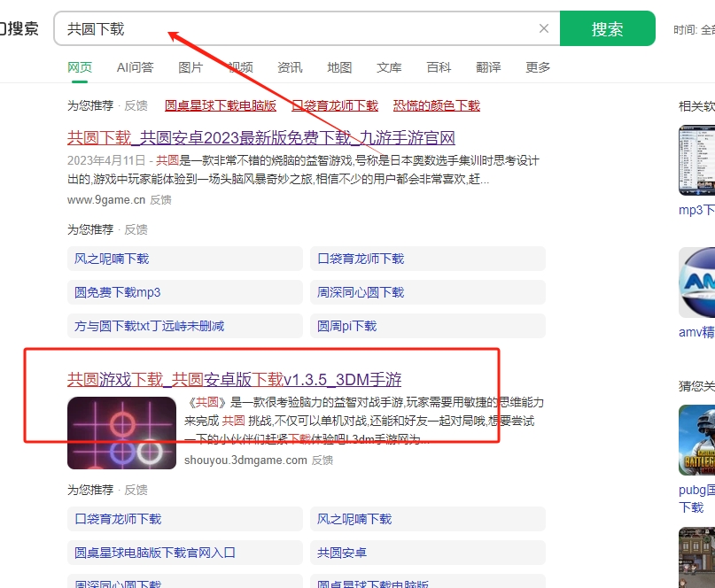715x588 pixels.
Task: Switch to the AI问答 tab
Action: click(x=136, y=67)
